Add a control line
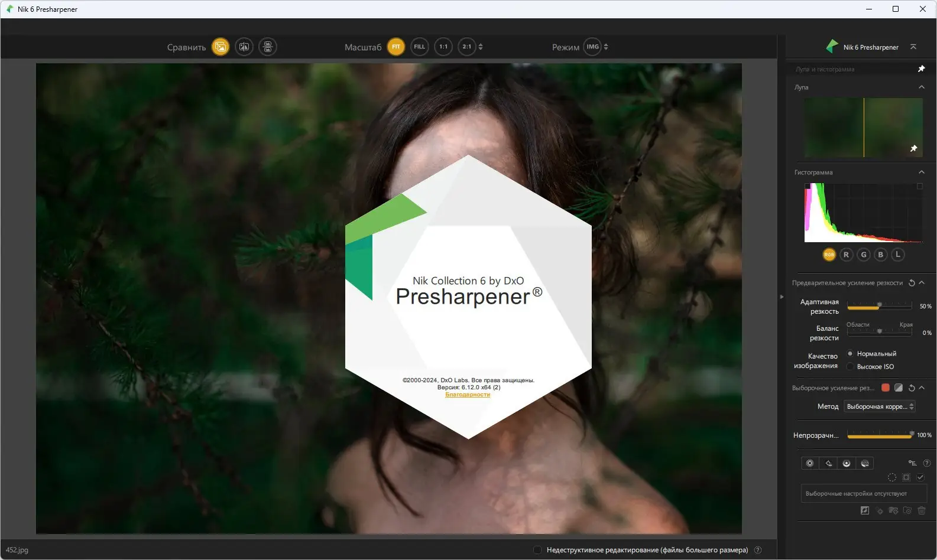Image resolution: width=937 pixels, height=560 pixels. coord(828,463)
